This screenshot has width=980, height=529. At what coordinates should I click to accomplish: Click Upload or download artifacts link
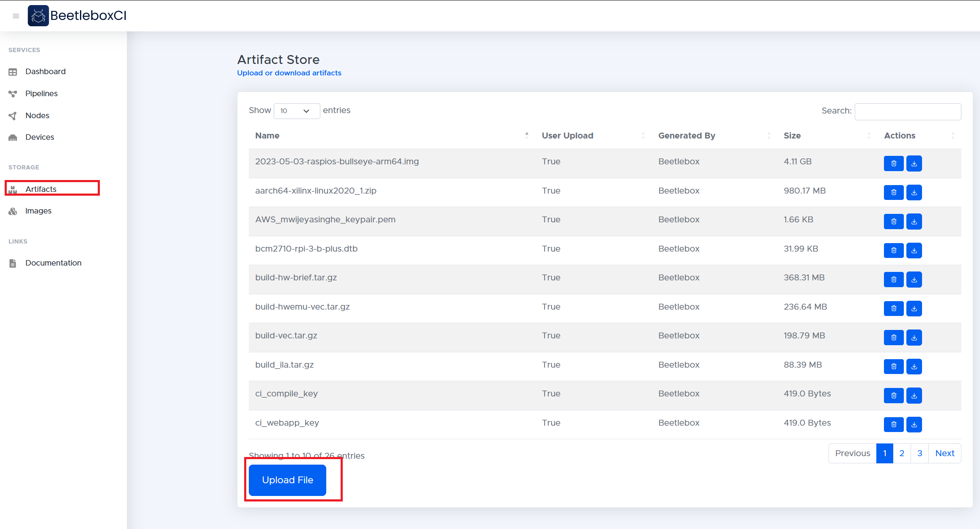289,73
